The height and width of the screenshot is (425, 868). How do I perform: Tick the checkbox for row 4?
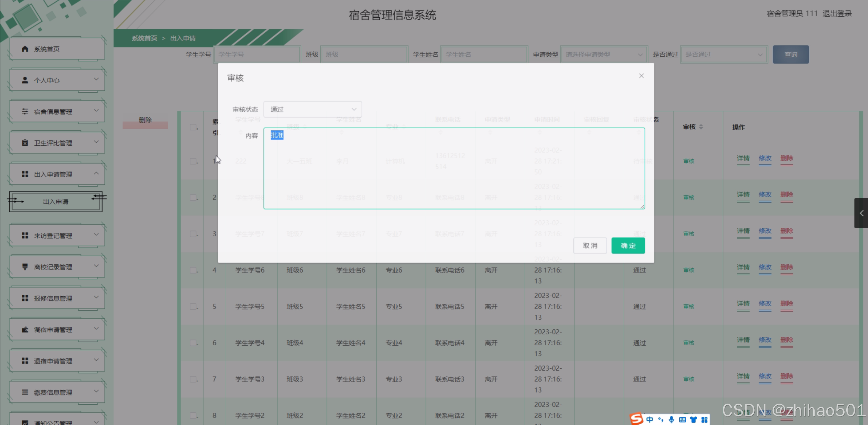(193, 270)
